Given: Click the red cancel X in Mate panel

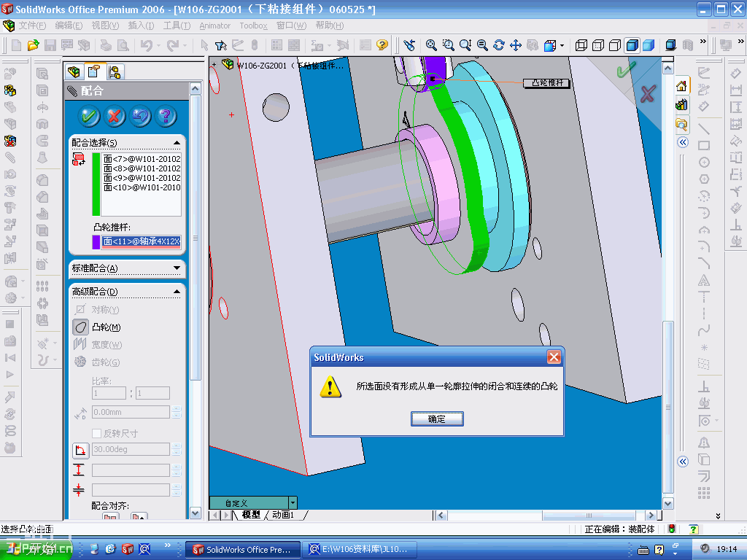Looking at the screenshot, I should pos(114,116).
